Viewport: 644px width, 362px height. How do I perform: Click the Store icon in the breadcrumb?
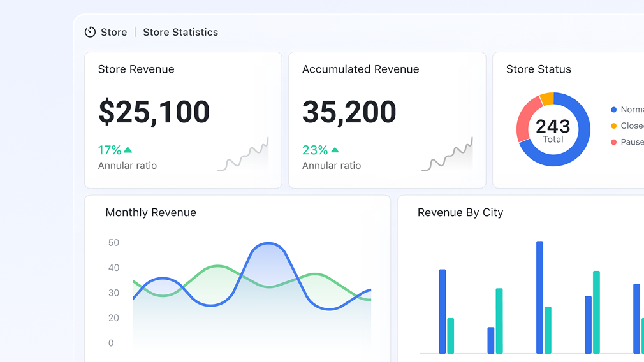tap(90, 32)
